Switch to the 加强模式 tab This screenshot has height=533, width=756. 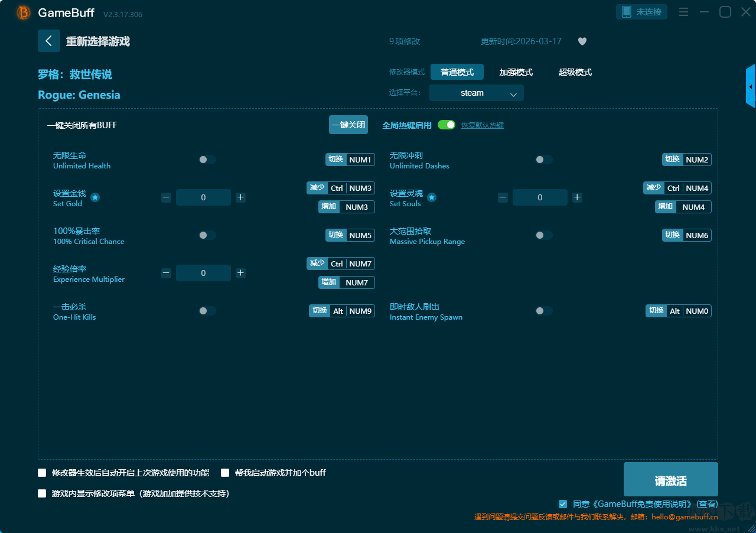point(516,72)
